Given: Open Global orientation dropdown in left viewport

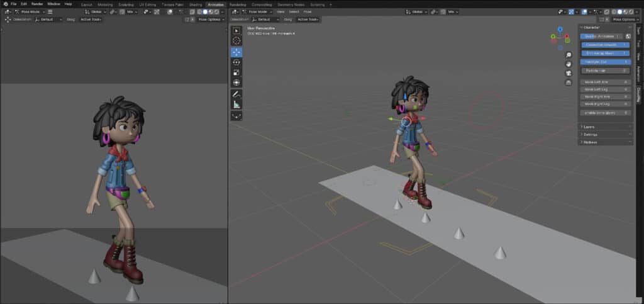Looking at the screenshot, I should coord(96,12).
